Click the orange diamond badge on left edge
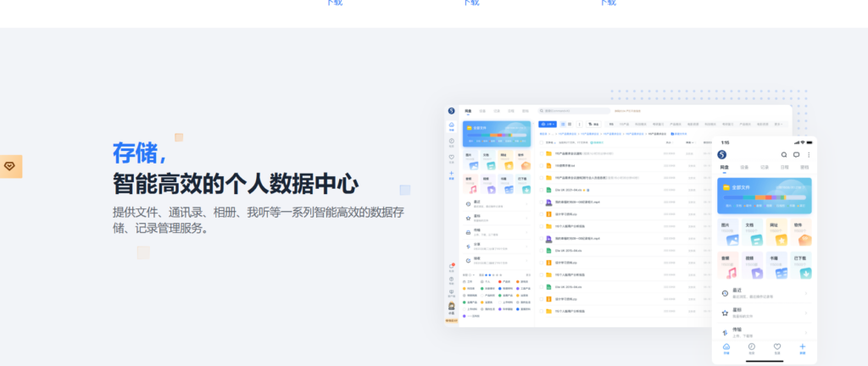The width and height of the screenshot is (868, 366). click(10, 166)
